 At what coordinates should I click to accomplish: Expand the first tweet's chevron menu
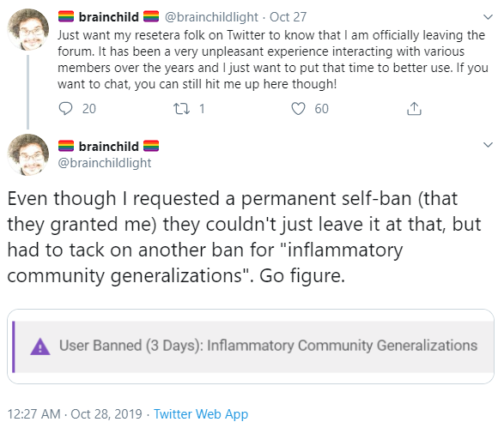click(488, 16)
